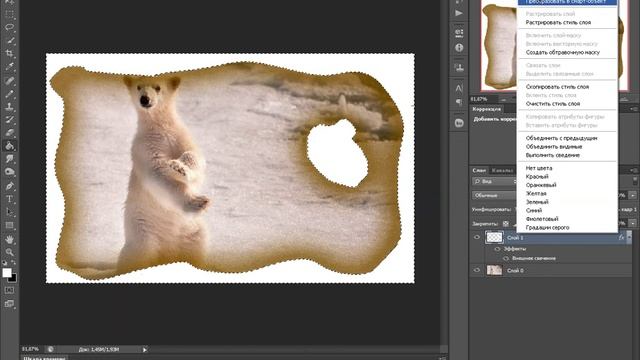Select the Lasso tool
The height and width of the screenshot is (360, 640).
click(9, 28)
